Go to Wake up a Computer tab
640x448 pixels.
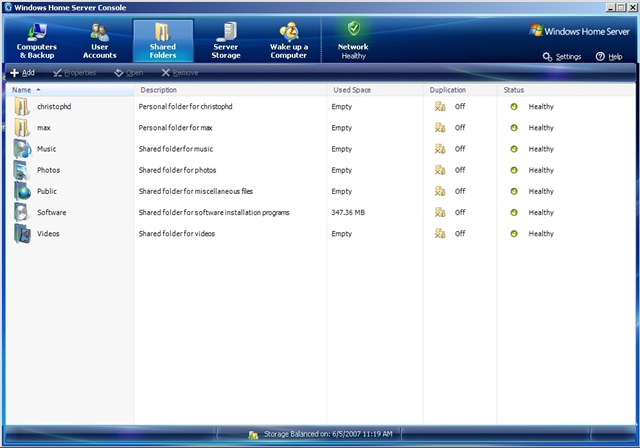[x=289, y=41]
